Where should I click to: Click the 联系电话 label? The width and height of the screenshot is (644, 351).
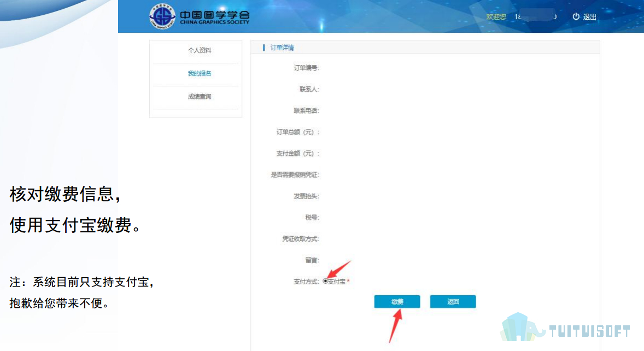click(306, 110)
